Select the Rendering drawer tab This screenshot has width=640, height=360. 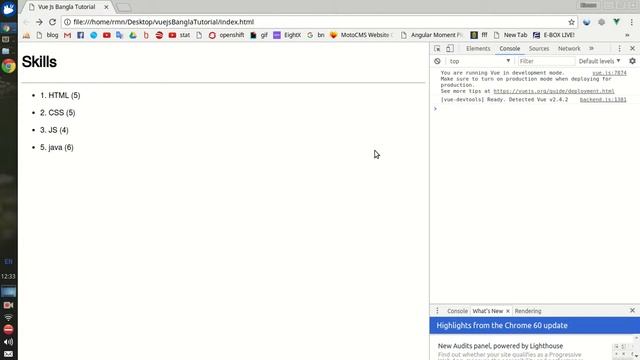point(528,311)
